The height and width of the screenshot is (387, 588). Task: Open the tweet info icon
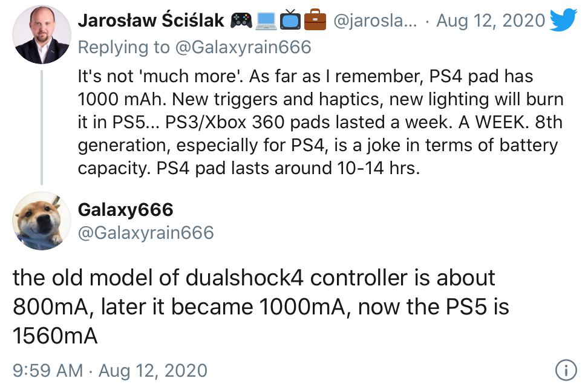566,369
